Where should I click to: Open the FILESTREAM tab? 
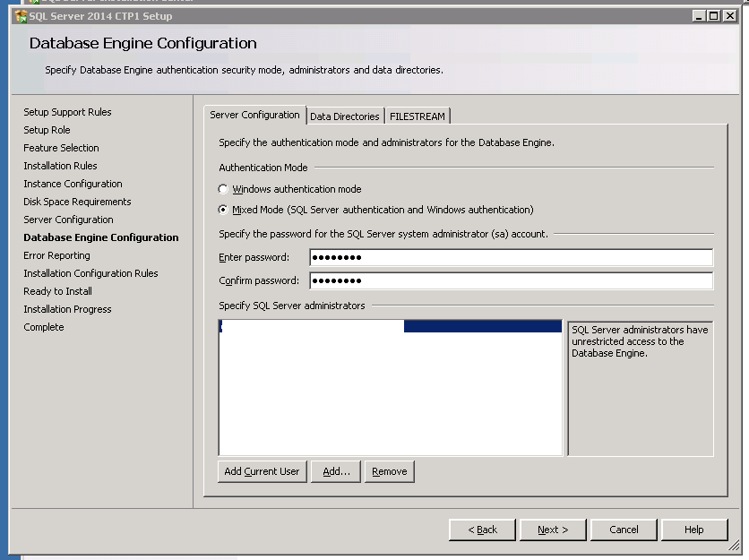pyautogui.click(x=418, y=116)
